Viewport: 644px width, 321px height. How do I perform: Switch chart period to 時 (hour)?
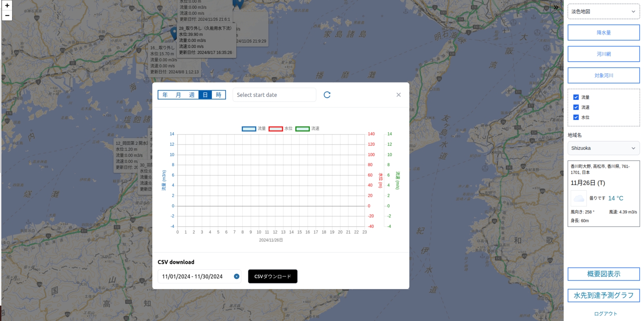click(219, 95)
